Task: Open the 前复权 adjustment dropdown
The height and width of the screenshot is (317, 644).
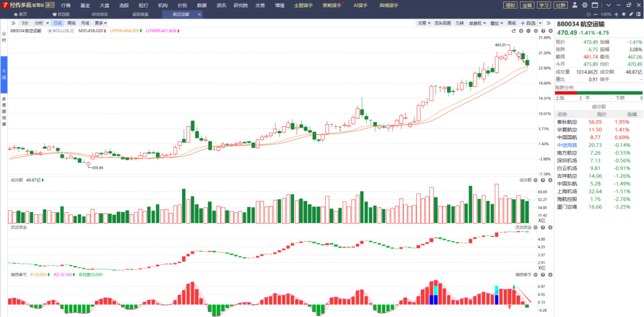Action: (477, 23)
